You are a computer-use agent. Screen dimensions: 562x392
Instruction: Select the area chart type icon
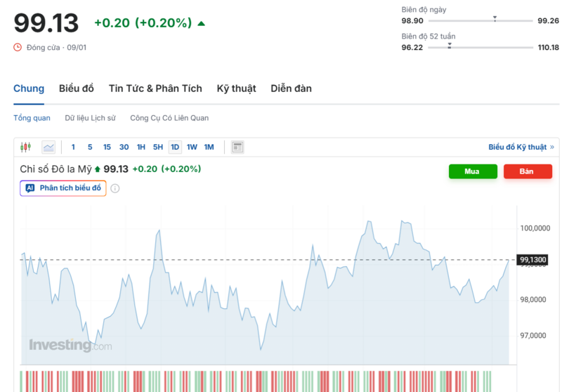[x=48, y=147]
